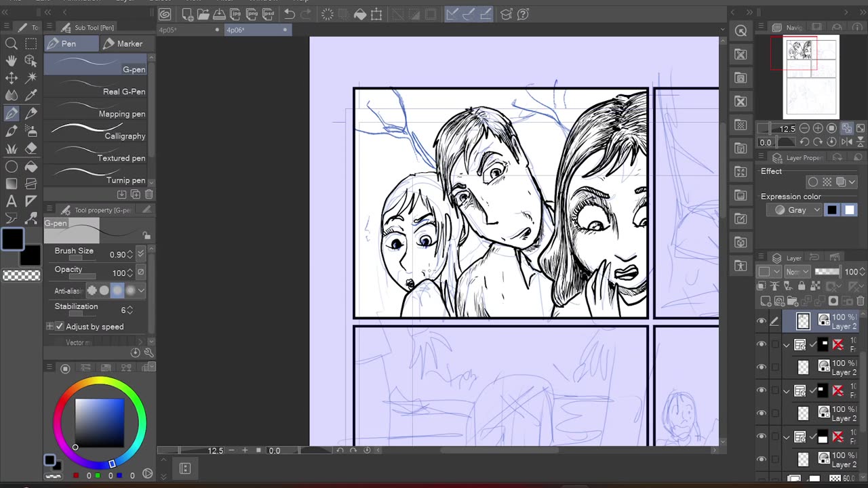Expand the Adjust by speed plus icon
868x488 pixels.
(50, 327)
